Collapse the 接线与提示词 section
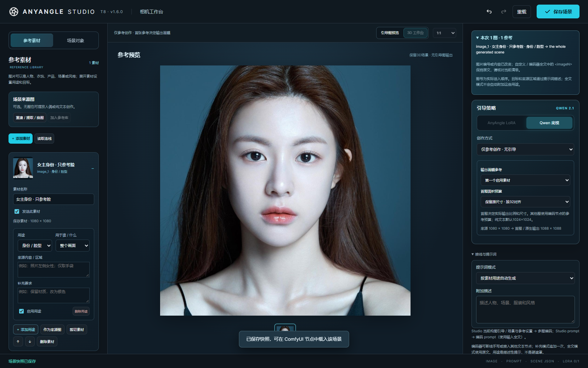Screen dimensions: 588x368 click(x=484, y=254)
